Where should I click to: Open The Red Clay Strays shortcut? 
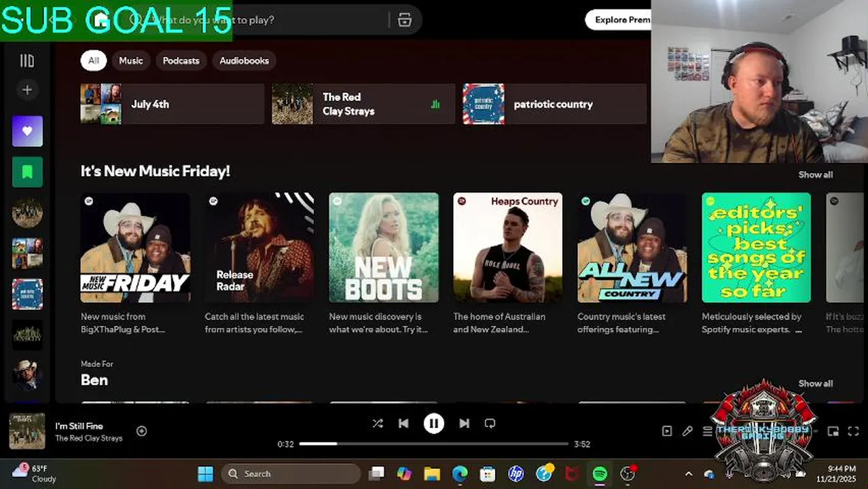tap(363, 104)
